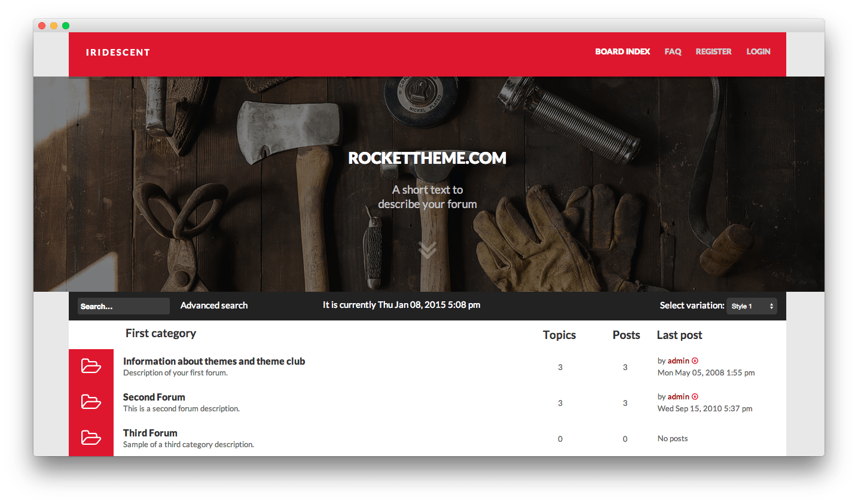This screenshot has height=504, width=858.
Task: Click the 'Select variation:' label
Action: pos(692,306)
